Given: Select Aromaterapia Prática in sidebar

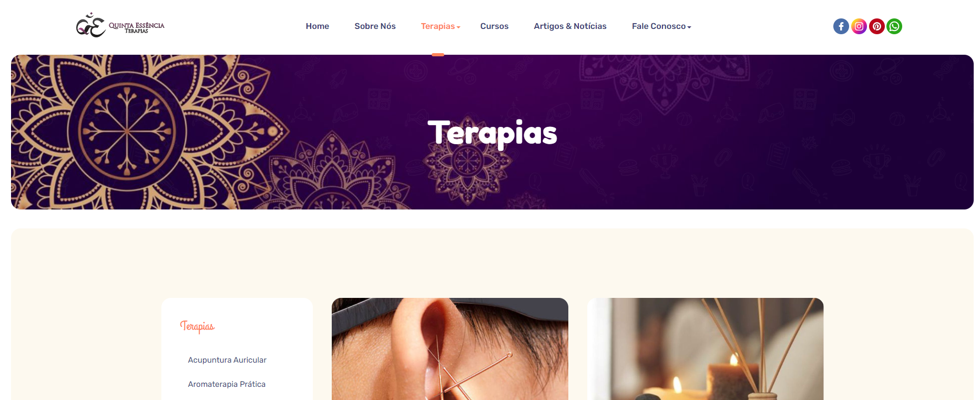Looking at the screenshot, I should point(227,384).
